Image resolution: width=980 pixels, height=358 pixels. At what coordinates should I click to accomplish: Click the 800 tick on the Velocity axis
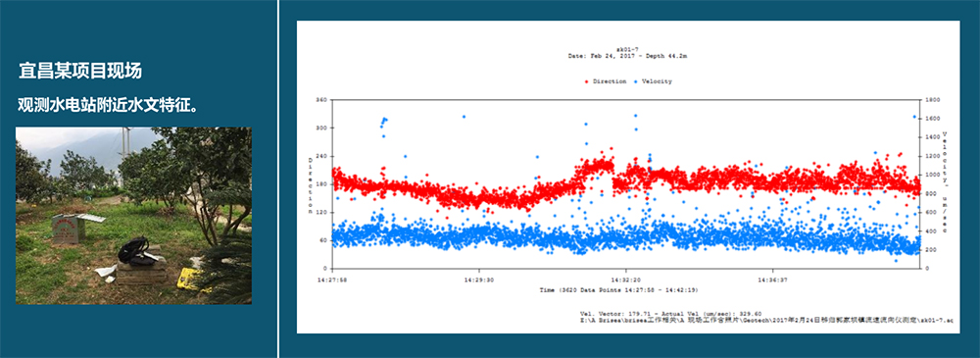coord(930,193)
